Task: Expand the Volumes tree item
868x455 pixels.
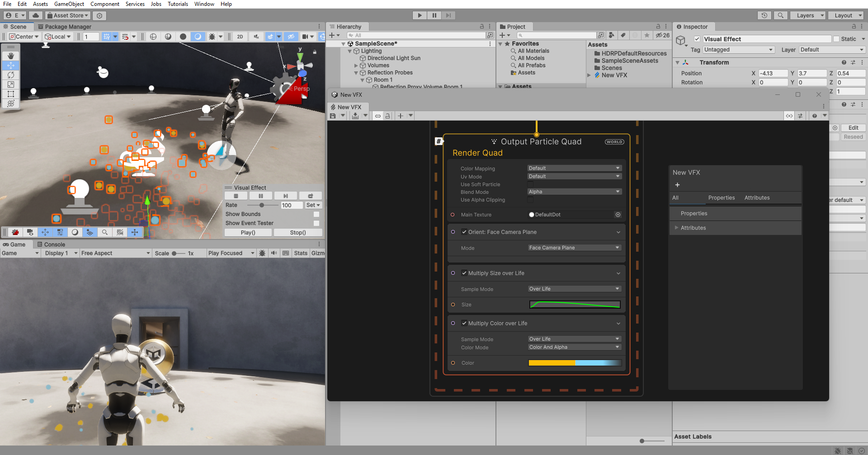Action: click(356, 66)
